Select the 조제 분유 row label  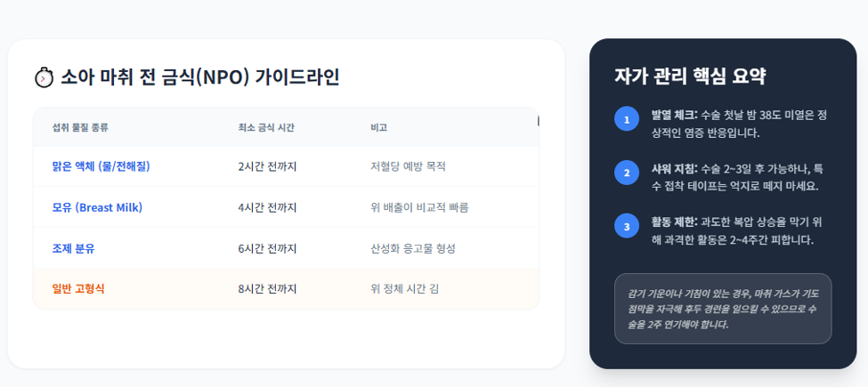coord(73,249)
